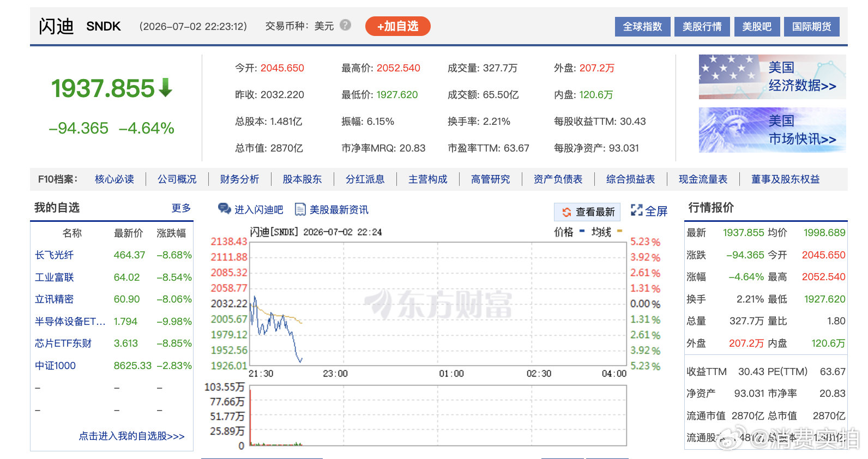Click 点击进入我的自选股>>> link
This screenshot has height=459, width=868.
pos(131,436)
